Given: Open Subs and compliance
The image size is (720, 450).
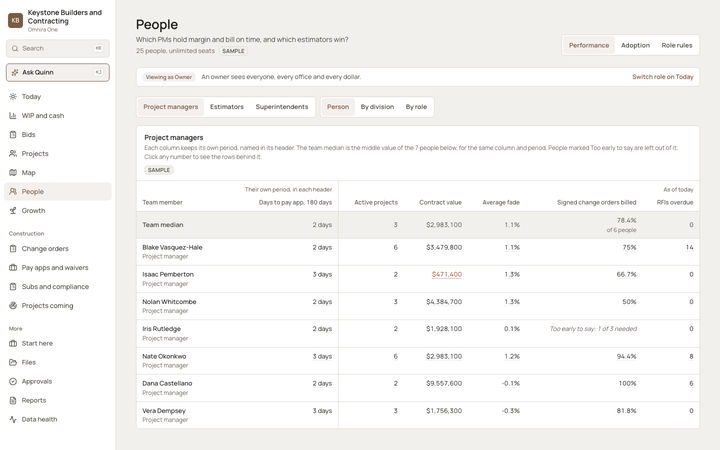Looking at the screenshot, I should click(58, 287).
